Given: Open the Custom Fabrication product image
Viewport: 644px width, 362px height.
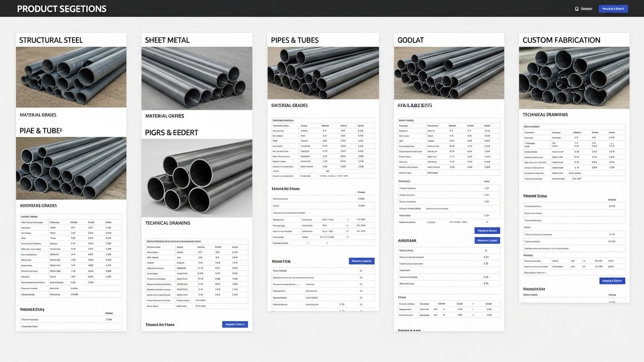Looking at the screenshot, I should 574,77.
